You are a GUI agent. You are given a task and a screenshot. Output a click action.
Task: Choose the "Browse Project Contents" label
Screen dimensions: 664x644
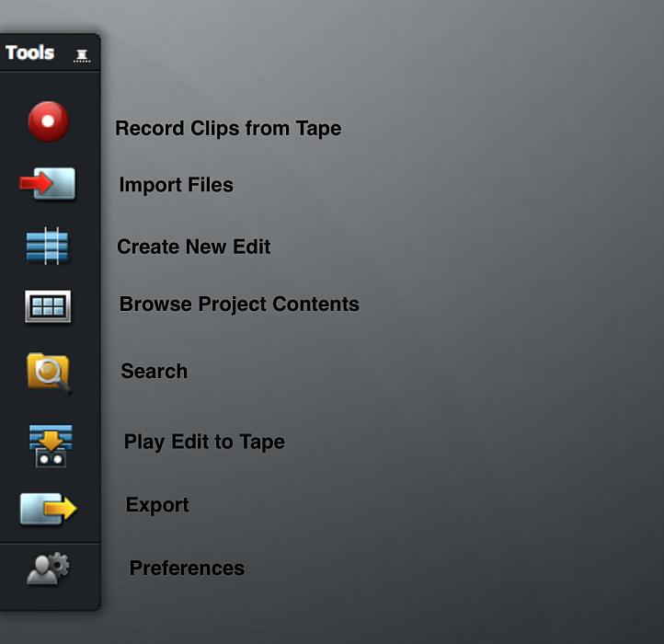click(239, 305)
